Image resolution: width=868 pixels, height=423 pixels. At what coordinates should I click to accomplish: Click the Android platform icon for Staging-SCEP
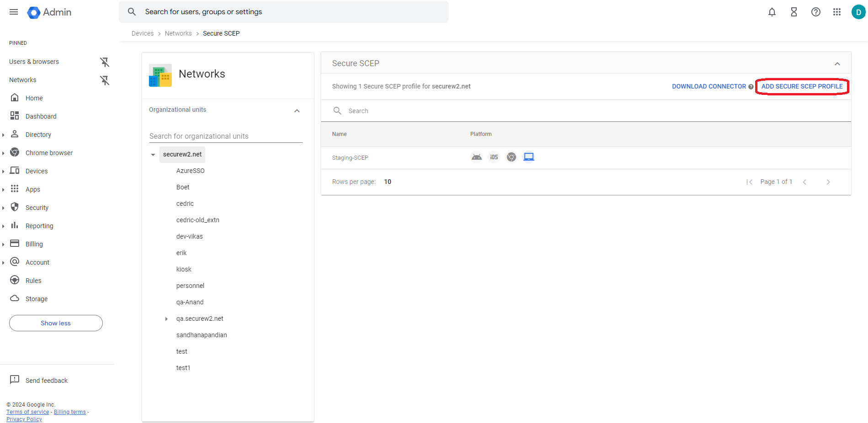click(x=476, y=157)
